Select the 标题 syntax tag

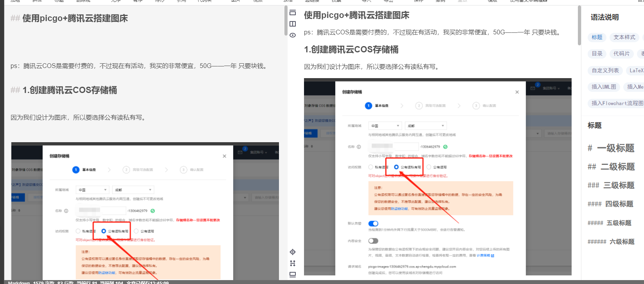pos(597,38)
